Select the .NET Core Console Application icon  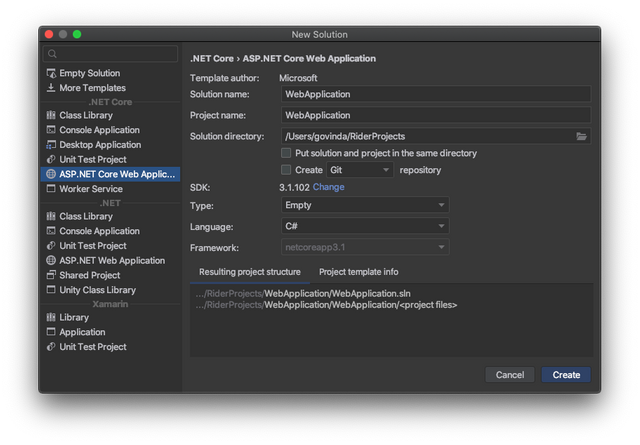tap(51, 130)
